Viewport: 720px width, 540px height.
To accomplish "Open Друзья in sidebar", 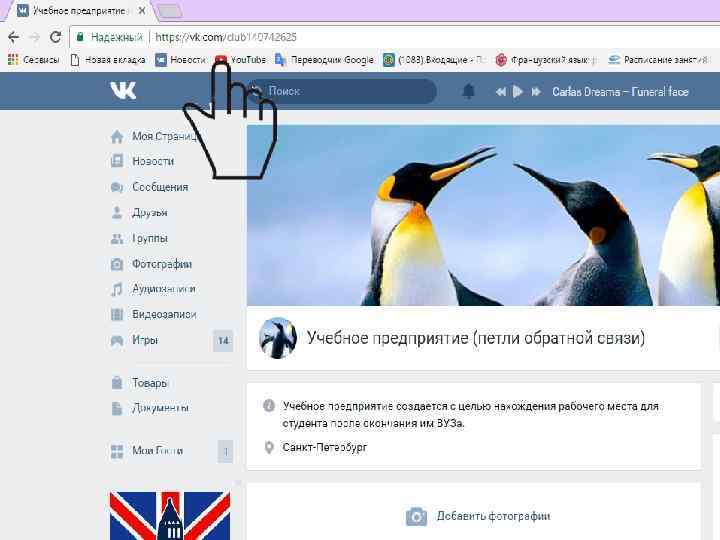I will (150, 213).
